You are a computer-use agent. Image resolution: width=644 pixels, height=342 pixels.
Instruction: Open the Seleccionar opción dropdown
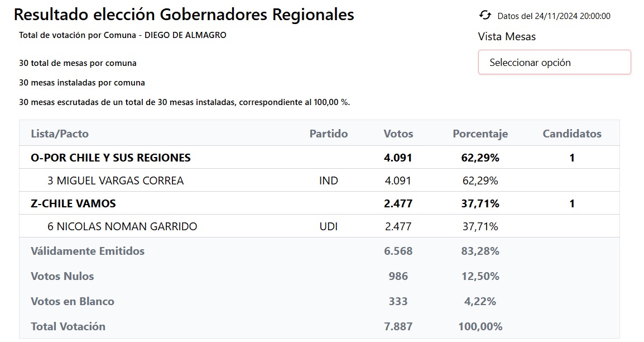(x=555, y=63)
